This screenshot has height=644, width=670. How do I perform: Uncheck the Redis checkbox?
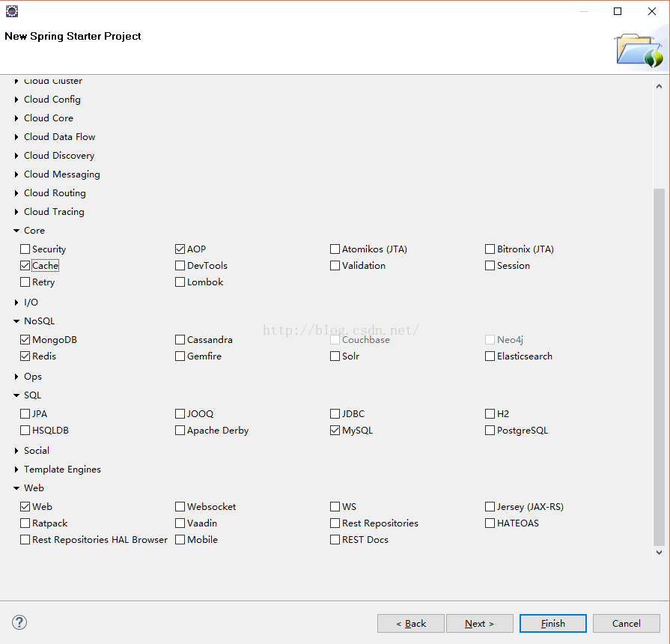(x=25, y=356)
